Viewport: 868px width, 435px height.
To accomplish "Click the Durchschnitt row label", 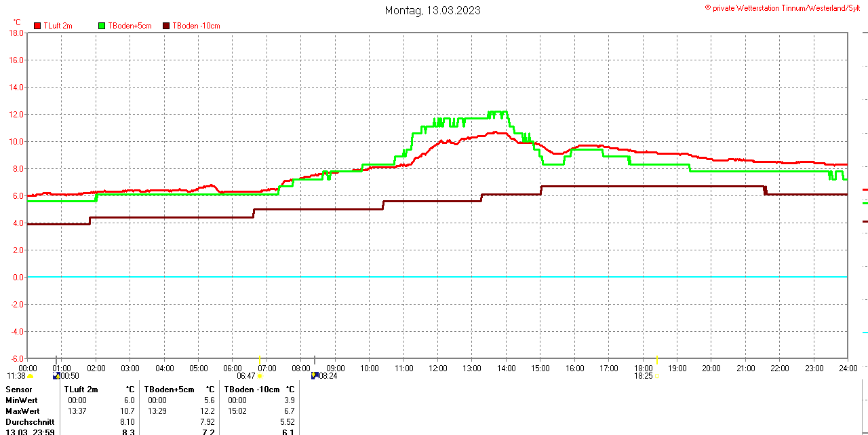I will click(30, 422).
